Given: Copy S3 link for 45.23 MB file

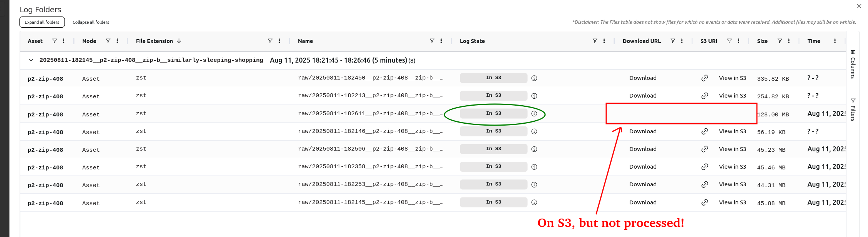Looking at the screenshot, I should pos(705,149).
